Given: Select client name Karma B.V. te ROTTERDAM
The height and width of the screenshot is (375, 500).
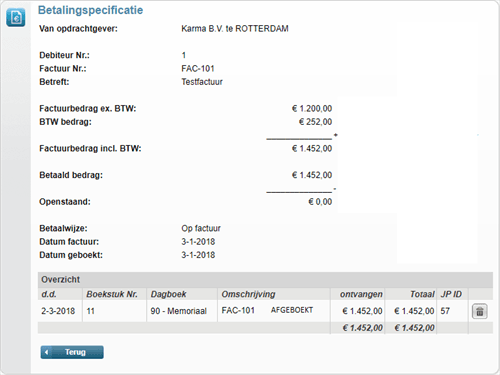Looking at the screenshot, I should [x=235, y=29].
